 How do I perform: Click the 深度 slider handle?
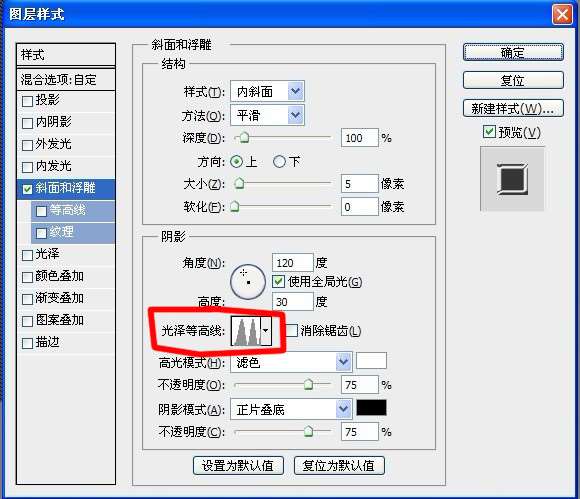coord(244,138)
